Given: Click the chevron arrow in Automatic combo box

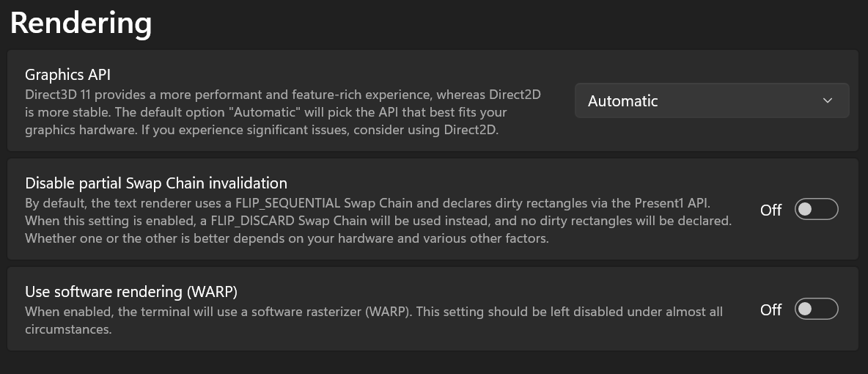Looking at the screenshot, I should (828, 101).
